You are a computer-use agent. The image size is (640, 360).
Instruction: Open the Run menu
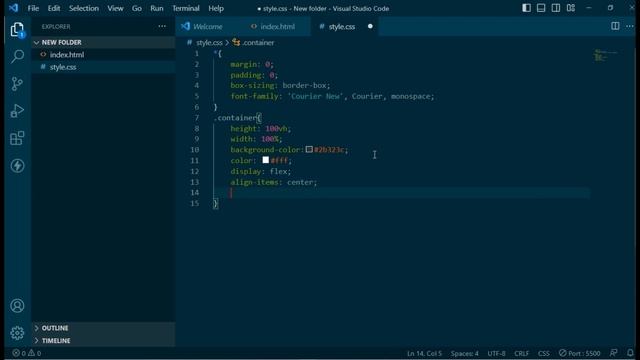[156, 8]
